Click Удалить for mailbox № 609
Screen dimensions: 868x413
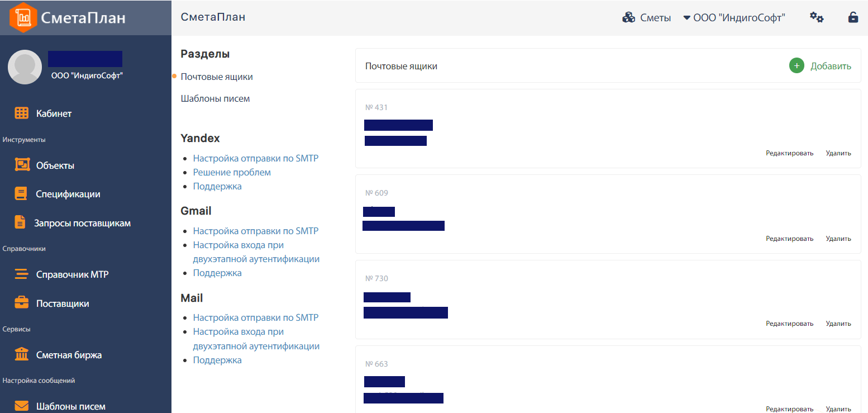pyautogui.click(x=838, y=239)
